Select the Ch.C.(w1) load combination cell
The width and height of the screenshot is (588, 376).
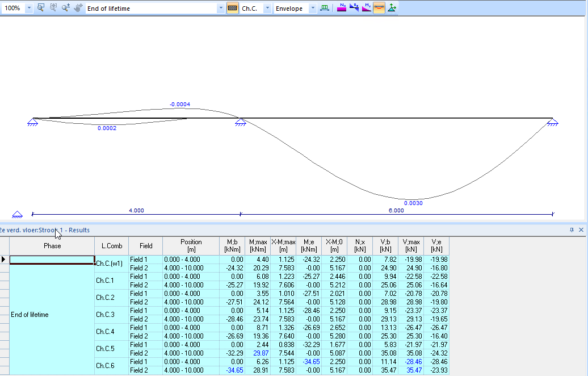click(112, 264)
